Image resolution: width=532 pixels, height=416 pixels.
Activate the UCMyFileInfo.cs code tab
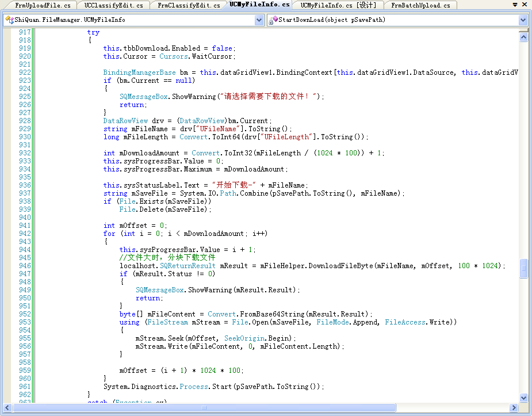(x=259, y=5)
